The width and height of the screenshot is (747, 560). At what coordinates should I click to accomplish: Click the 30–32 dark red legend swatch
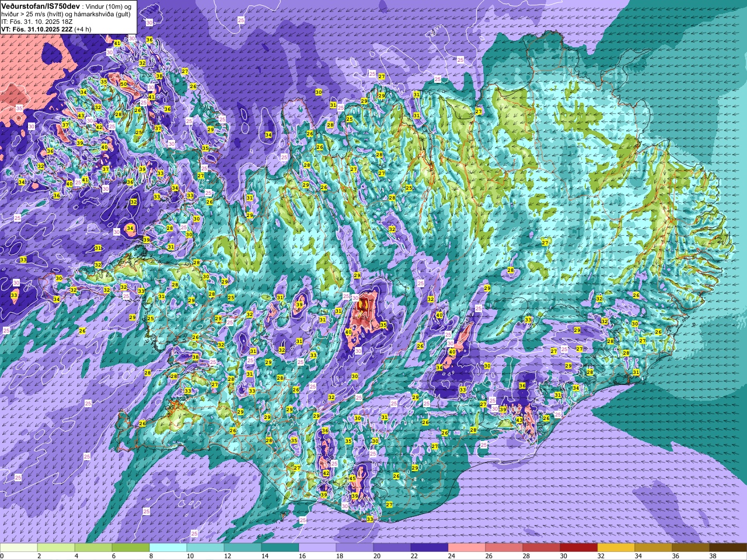point(579,548)
